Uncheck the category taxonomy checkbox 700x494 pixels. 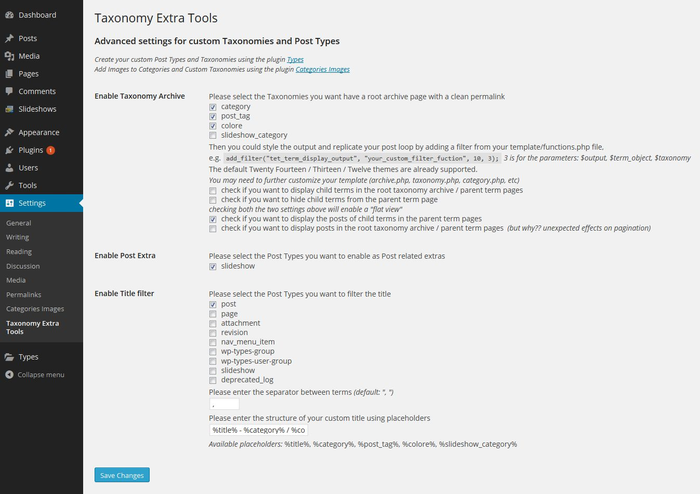pyautogui.click(x=213, y=107)
